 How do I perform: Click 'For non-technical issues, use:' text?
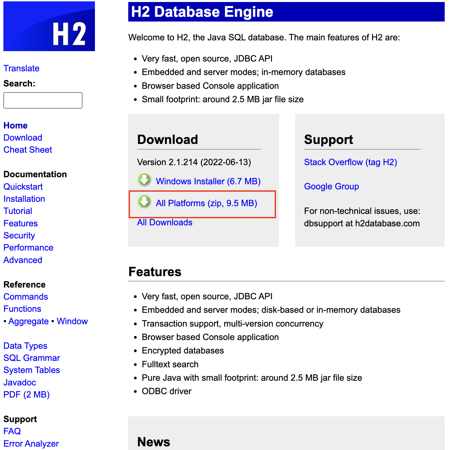[362, 211]
